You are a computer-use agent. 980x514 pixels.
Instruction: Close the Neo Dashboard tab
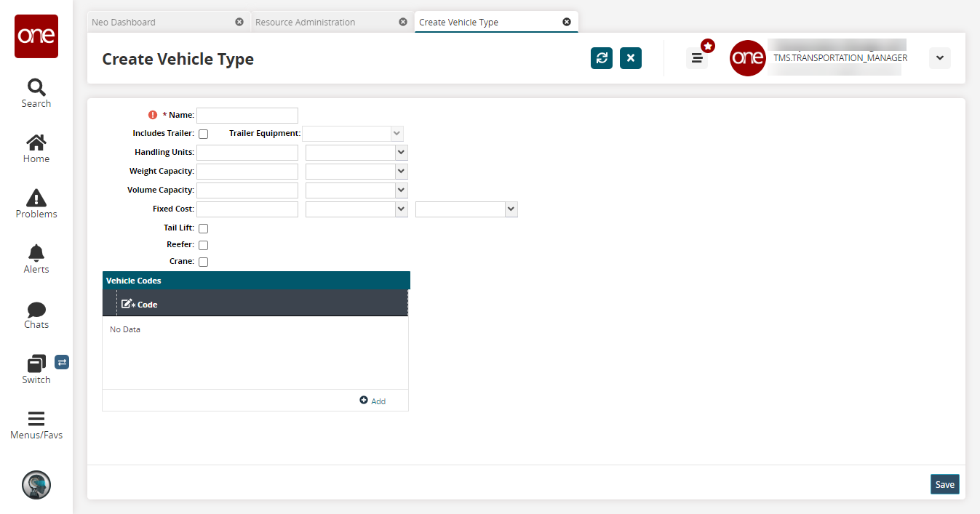(239, 22)
